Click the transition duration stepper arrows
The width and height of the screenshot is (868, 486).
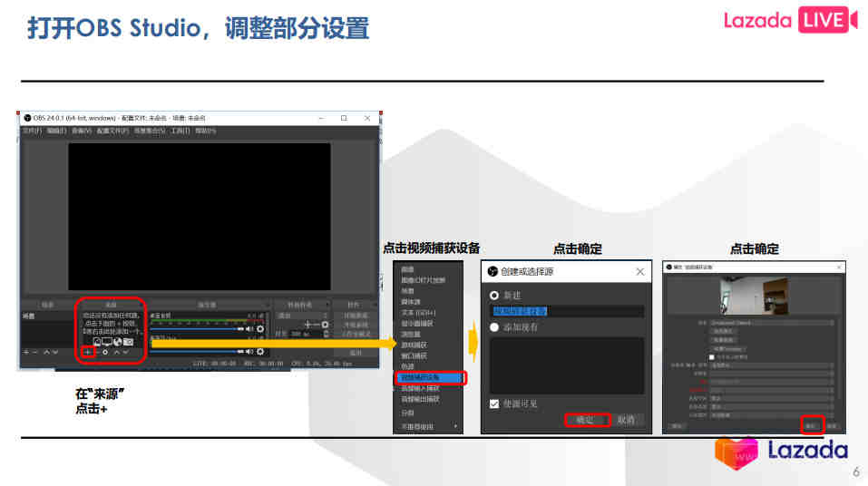click(x=326, y=334)
